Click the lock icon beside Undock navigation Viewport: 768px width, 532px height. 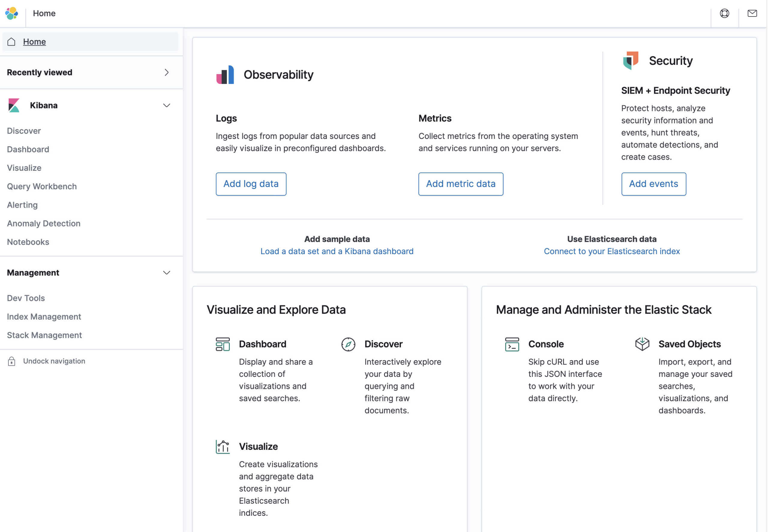pos(11,361)
